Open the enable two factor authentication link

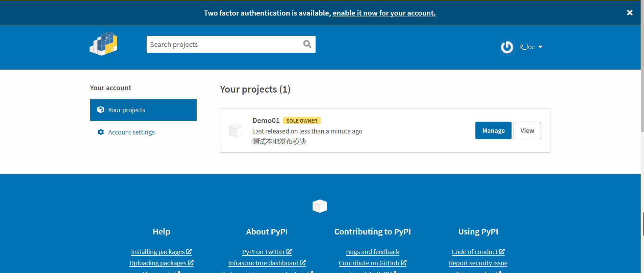[384, 13]
